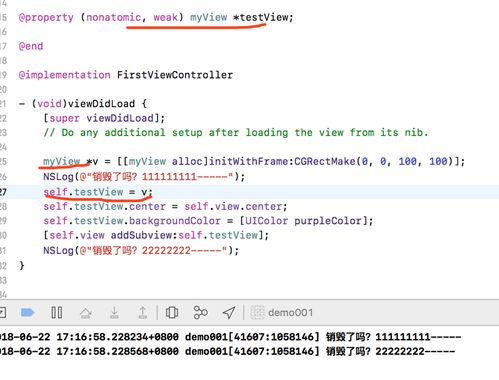Open the Debug Memory Graph icon

pyautogui.click(x=200, y=313)
